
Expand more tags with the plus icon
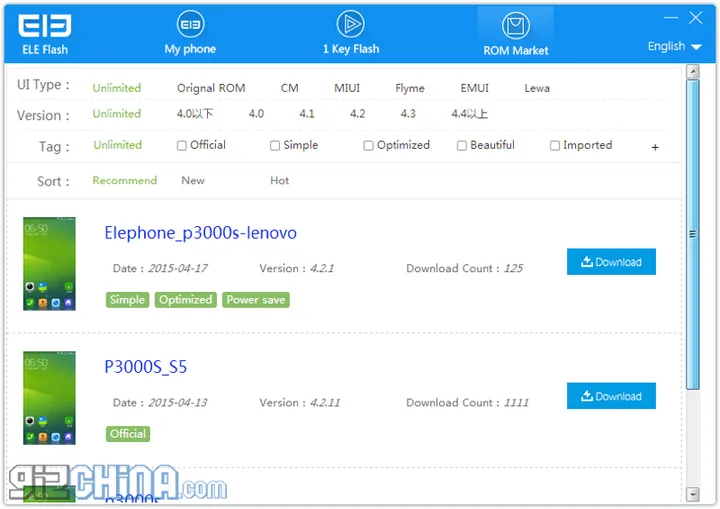pos(655,147)
